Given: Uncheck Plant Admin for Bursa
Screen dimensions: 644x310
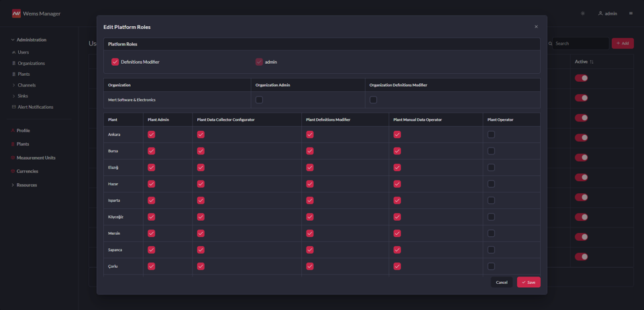Looking at the screenshot, I should tap(152, 151).
